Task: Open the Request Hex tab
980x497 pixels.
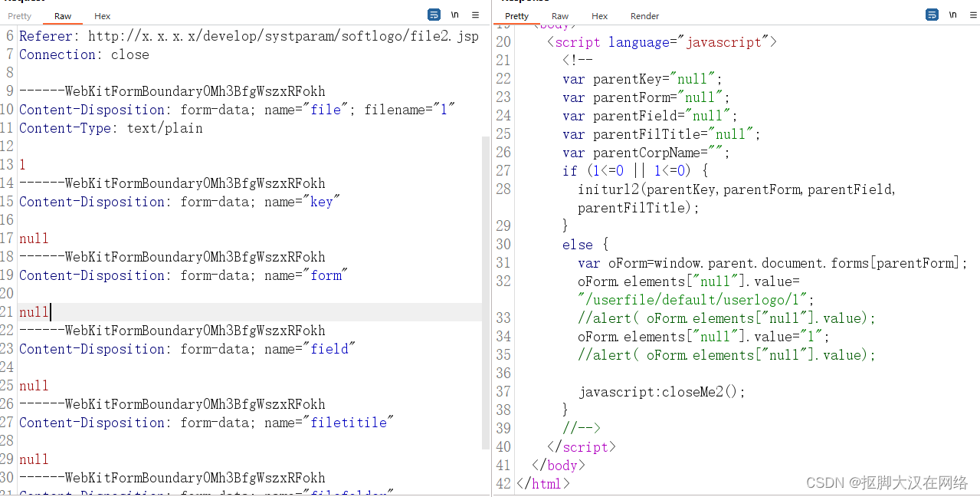Action: 103,16
